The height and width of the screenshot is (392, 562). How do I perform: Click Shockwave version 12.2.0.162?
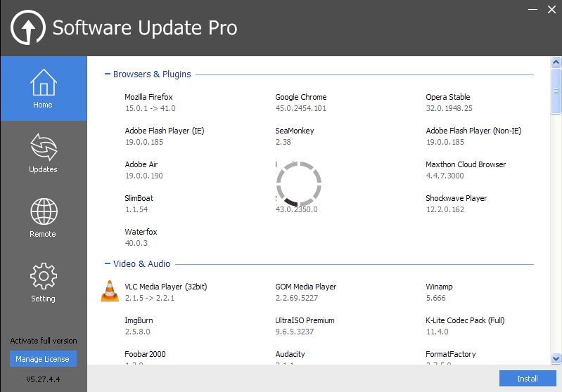445,209
